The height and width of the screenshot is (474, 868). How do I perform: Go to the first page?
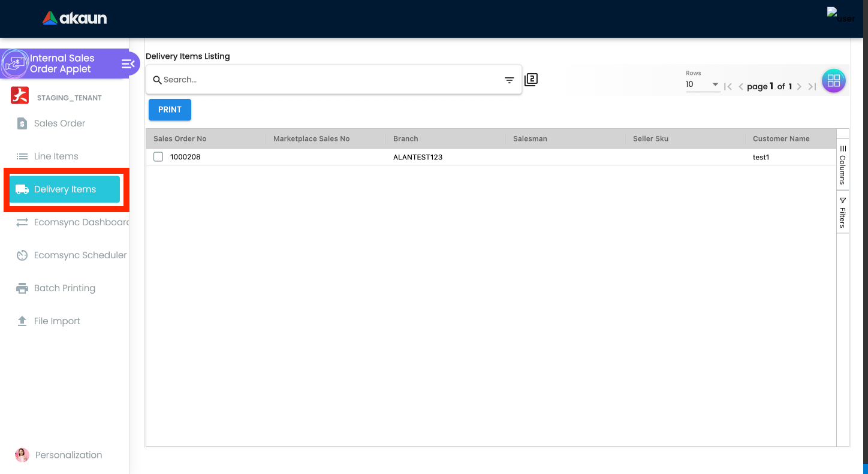(x=728, y=86)
